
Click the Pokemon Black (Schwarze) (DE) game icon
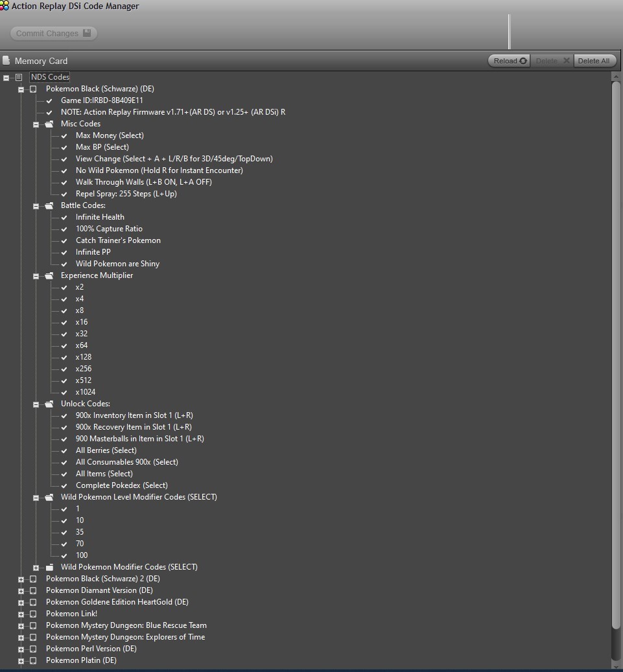click(x=33, y=89)
